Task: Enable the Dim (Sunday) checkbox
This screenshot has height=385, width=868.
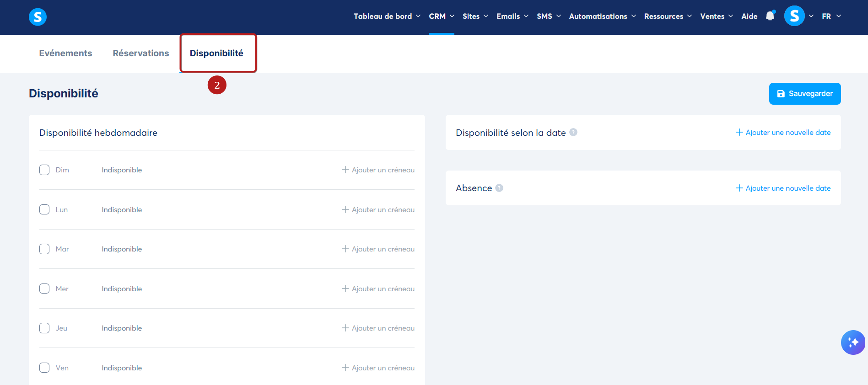Action: click(44, 170)
